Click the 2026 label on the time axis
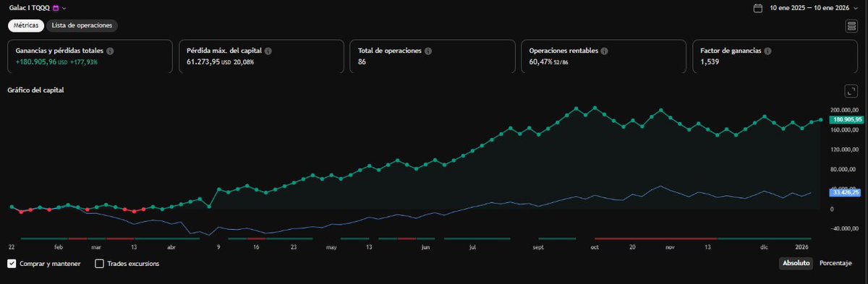The height and width of the screenshot is (284, 868). click(801, 247)
